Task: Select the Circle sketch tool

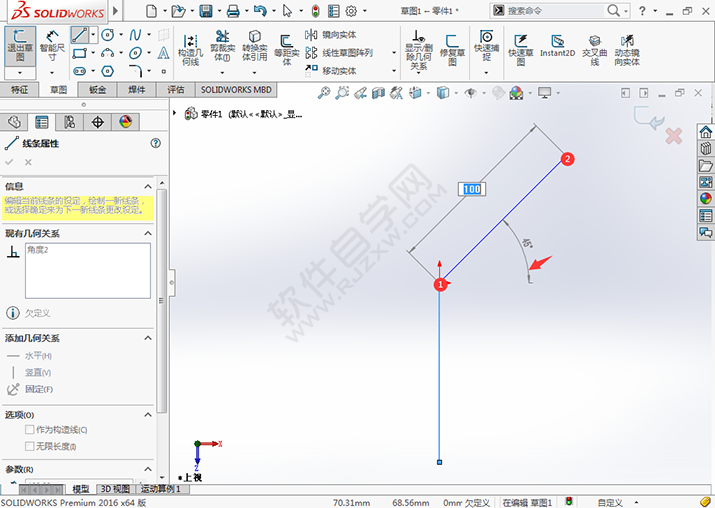Action: pyautogui.click(x=108, y=35)
